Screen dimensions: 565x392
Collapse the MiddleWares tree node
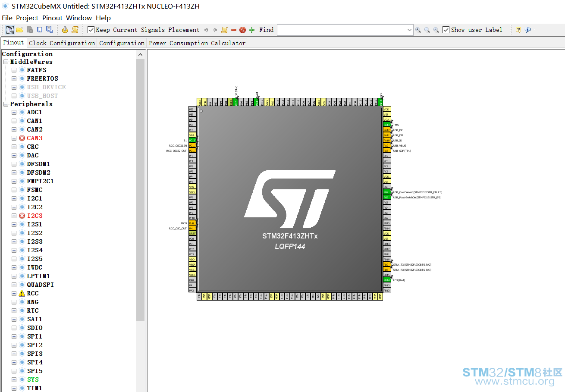point(6,62)
